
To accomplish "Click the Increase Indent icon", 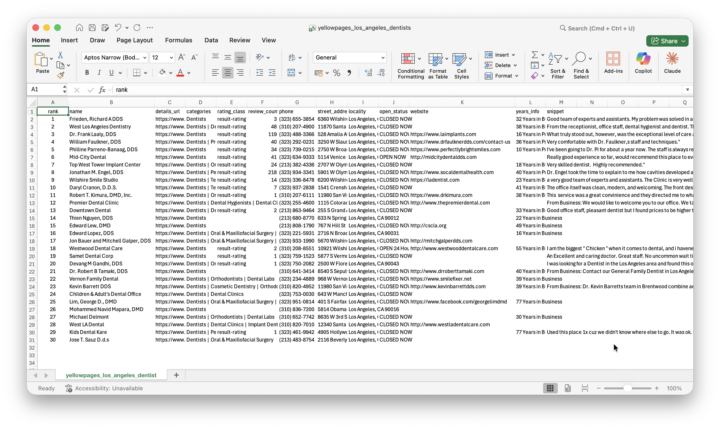I will coord(272,73).
